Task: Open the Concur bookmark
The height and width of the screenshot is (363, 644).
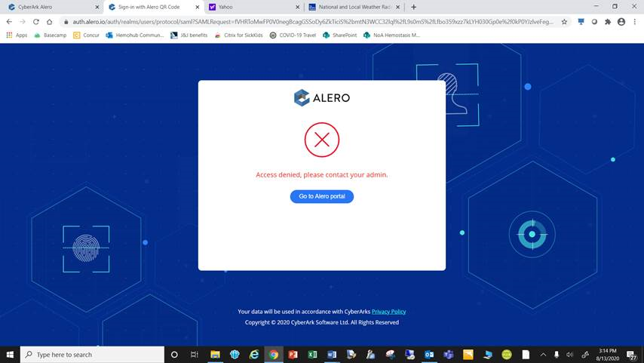Action: click(86, 35)
